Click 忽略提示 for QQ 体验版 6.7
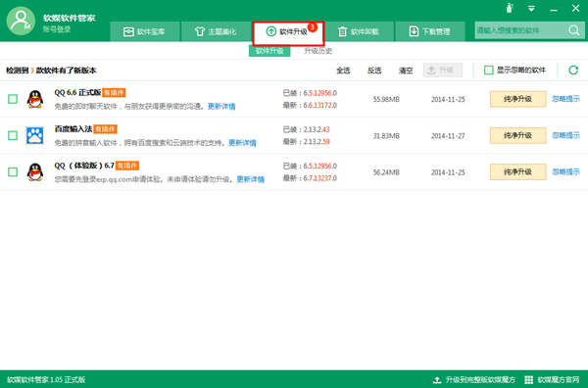588x388 pixels. coord(565,171)
